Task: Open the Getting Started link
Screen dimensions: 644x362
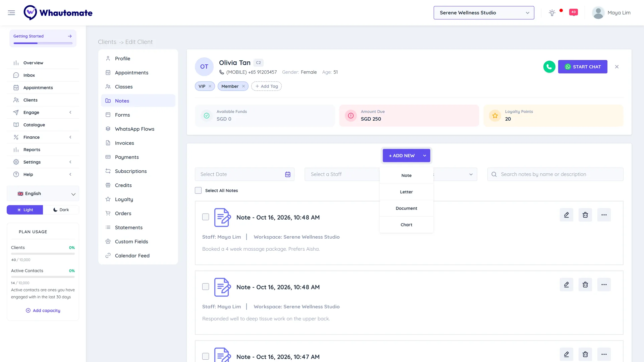Action: click(x=43, y=36)
